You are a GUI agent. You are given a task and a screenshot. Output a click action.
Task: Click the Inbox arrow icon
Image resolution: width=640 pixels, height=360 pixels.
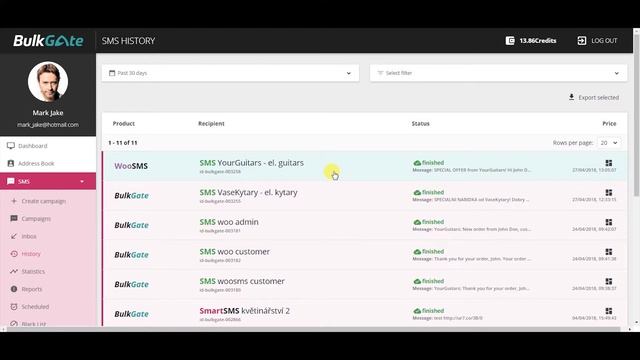coord(14,236)
